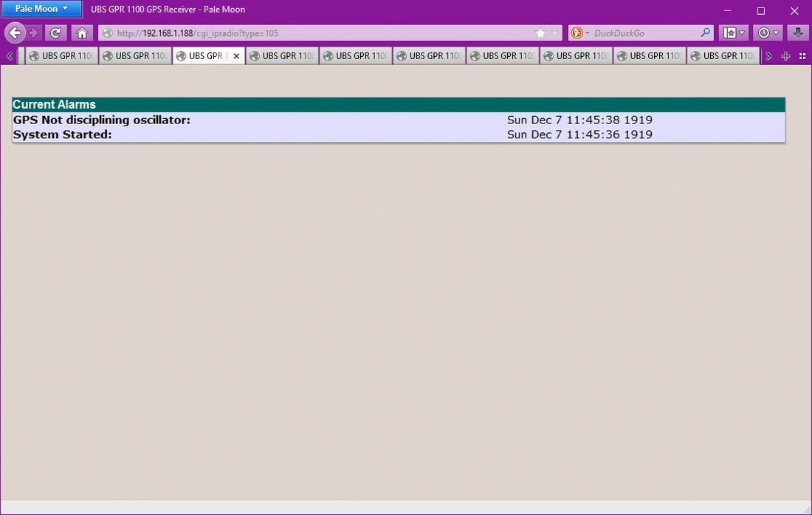812x515 pixels.
Task: Open a new tab with plus icon
Action: click(x=785, y=56)
